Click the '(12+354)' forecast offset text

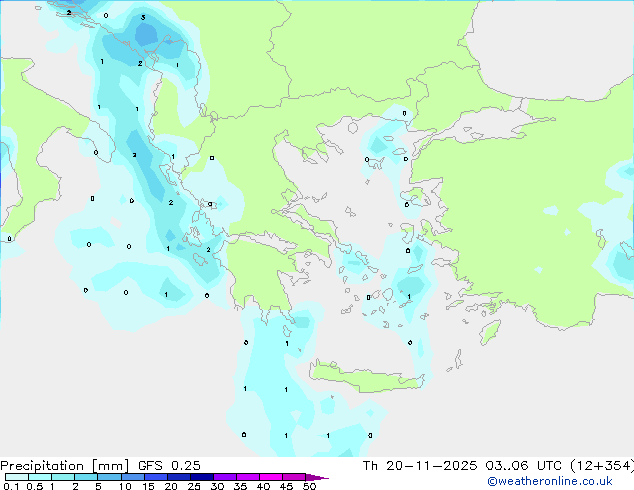602,466
